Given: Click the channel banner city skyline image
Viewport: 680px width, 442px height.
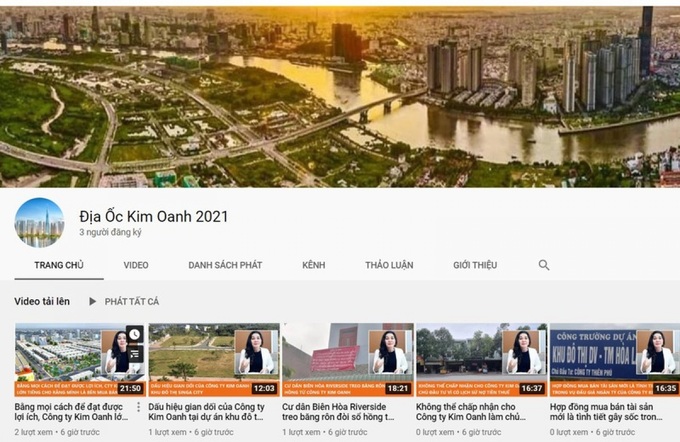Looking at the screenshot, I should [x=340, y=96].
